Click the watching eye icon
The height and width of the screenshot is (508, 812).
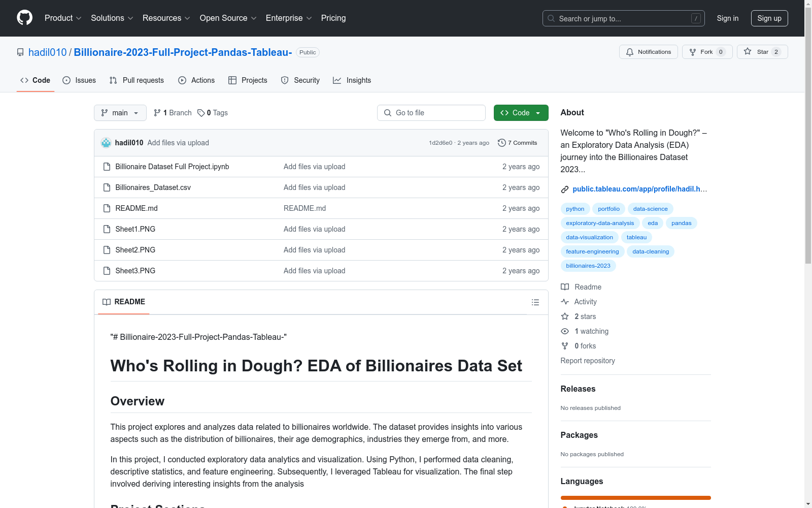[x=565, y=331]
